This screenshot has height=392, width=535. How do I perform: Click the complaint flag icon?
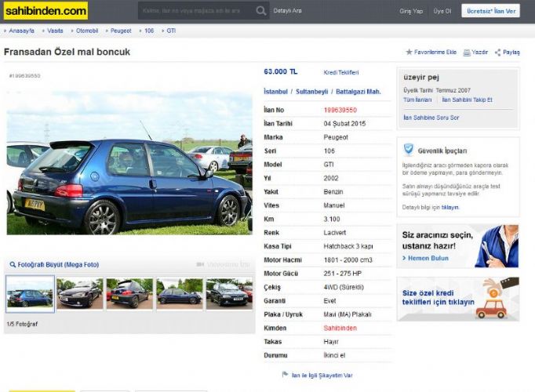point(285,375)
